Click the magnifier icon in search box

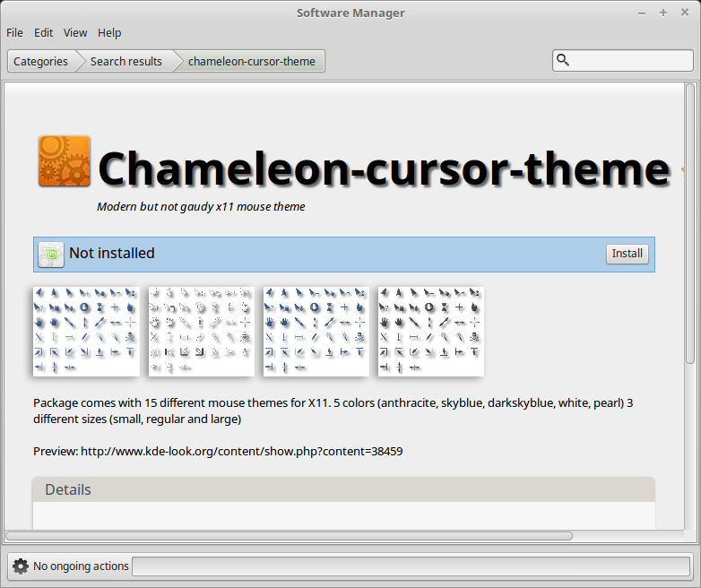click(563, 61)
